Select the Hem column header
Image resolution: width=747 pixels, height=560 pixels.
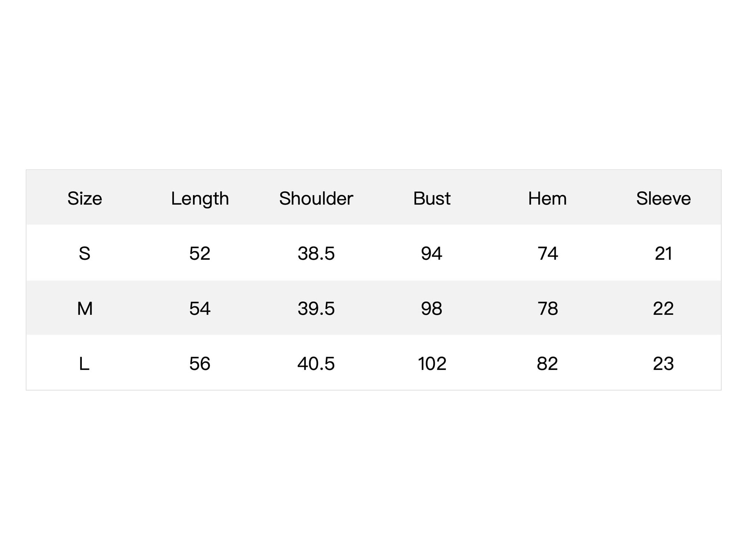[x=547, y=198]
